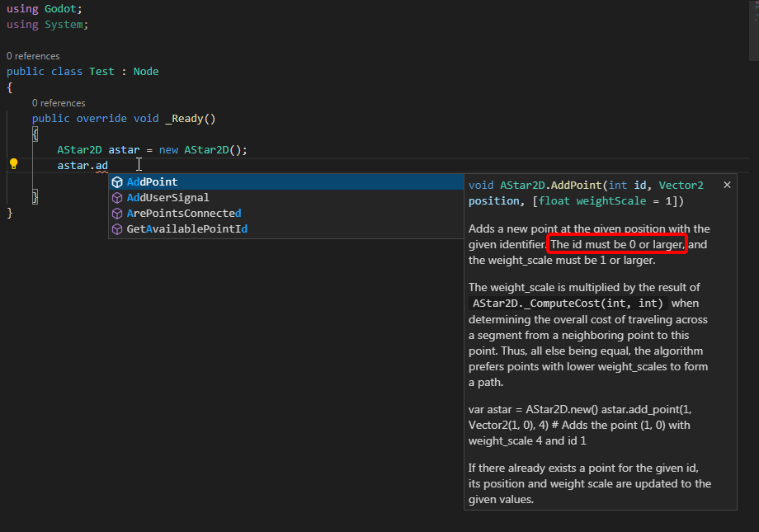Close the IntelliSense documentation popup
Image resolution: width=759 pixels, height=532 pixels.
point(727,185)
